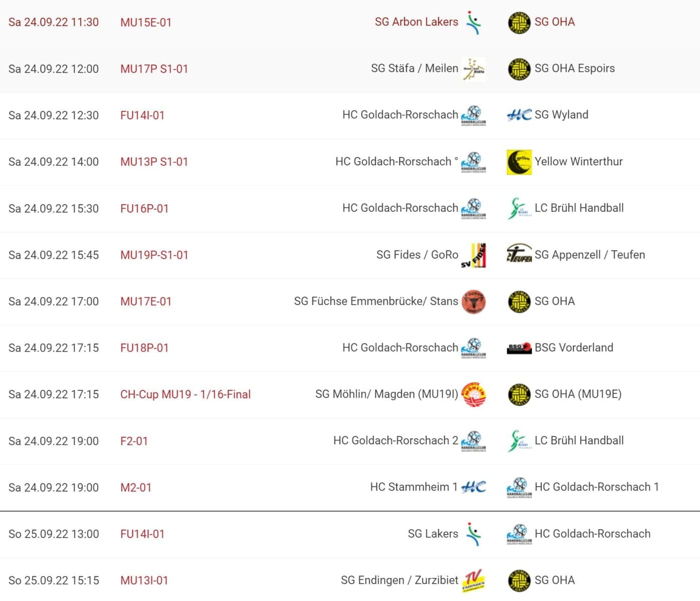Click the Yellow Winterthur team logo
The image size is (700, 601).
click(x=519, y=162)
